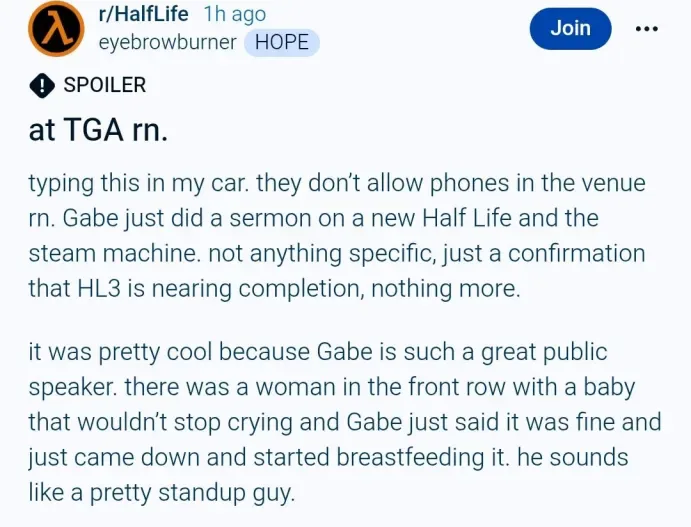Image resolution: width=691 pixels, height=527 pixels.
Task: Open the post titled "at TGA rn."
Action: (98, 131)
